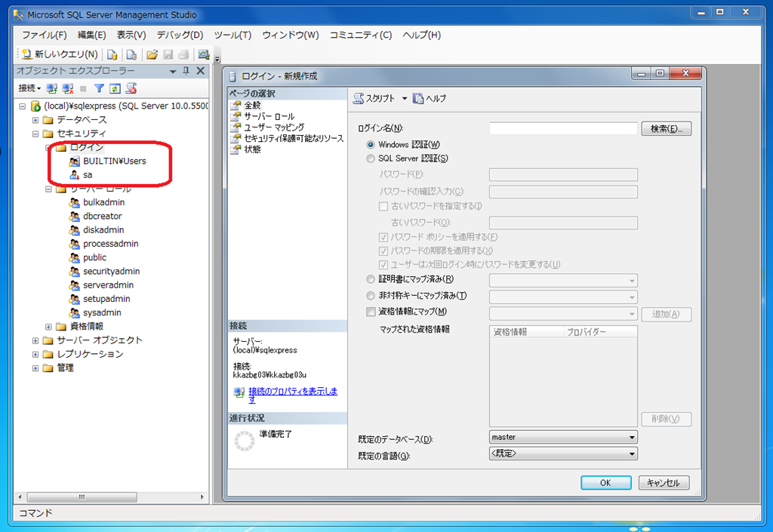Click the bulkadmin role icon
Screen dimensions: 773x532
pos(75,202)
